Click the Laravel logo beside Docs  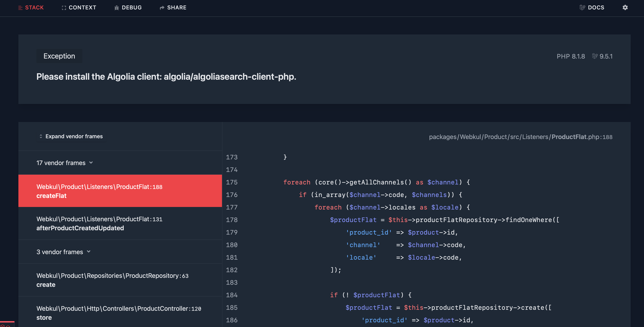tap(582, 7)
